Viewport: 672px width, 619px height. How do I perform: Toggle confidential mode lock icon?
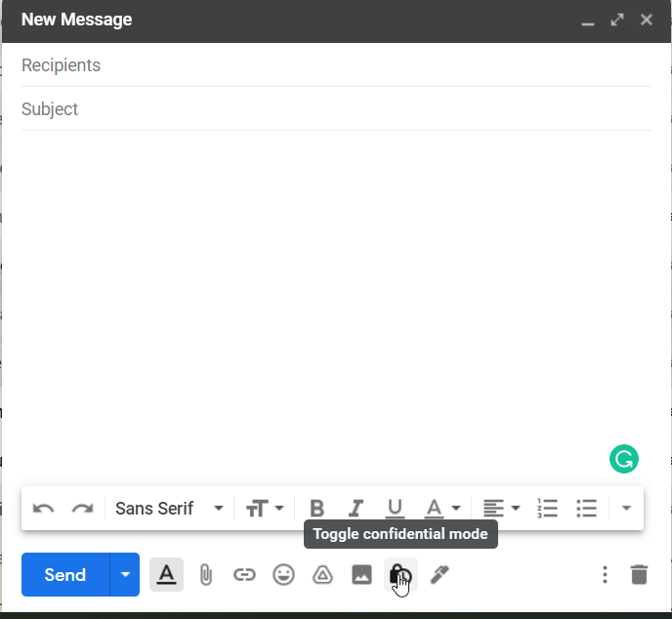(400, 574)
